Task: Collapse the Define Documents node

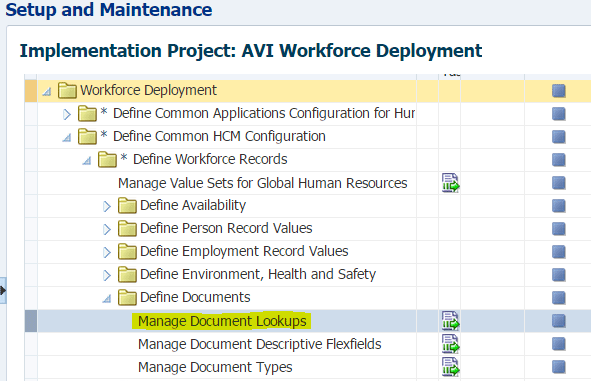Action: pos(107,299)
